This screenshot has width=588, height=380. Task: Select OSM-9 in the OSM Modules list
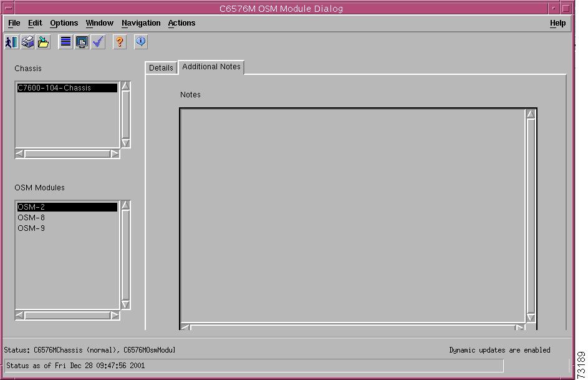pos(67,228)
